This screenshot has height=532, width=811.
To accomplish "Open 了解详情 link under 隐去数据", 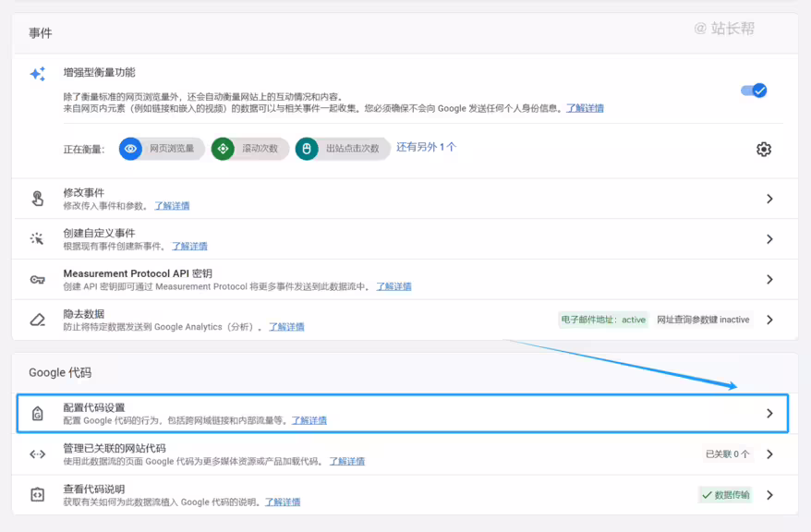I will tap(286, 327).
